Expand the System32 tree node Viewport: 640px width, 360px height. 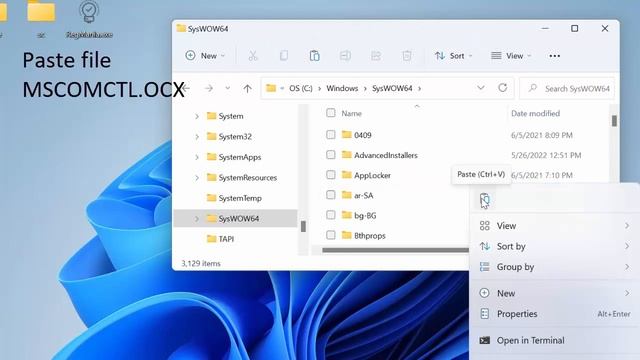coord(197,137)
